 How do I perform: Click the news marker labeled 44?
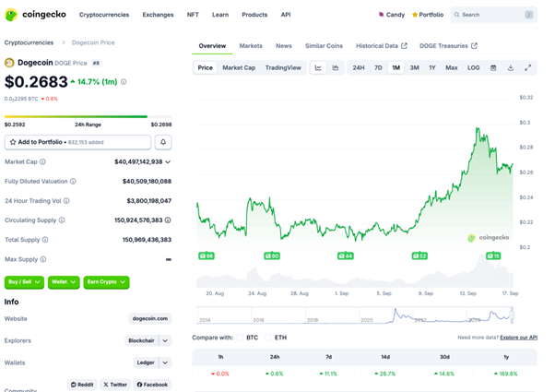coord(346,255)
